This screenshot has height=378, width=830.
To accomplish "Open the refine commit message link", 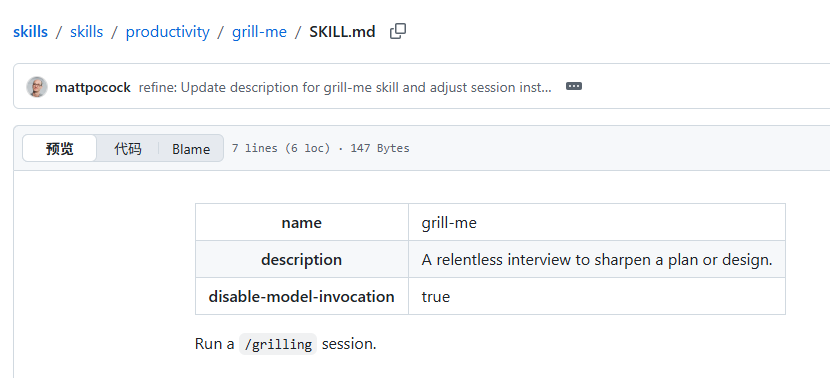I will pyautogui.click(x=345, y=87).
